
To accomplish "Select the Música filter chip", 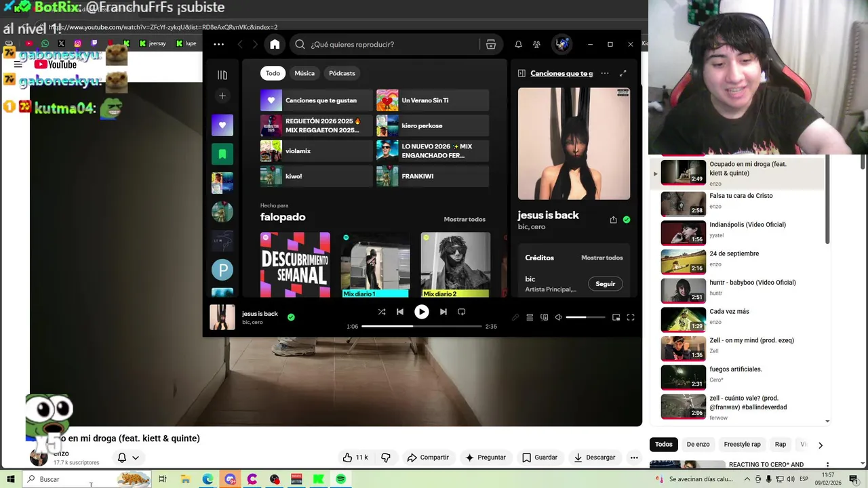I will [304, 73].
